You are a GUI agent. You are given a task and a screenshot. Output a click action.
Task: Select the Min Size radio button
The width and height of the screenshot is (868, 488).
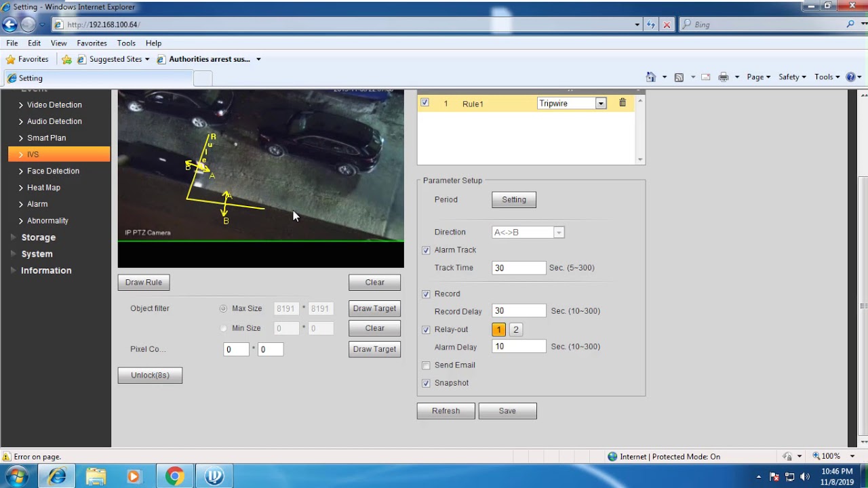point(223,328)
